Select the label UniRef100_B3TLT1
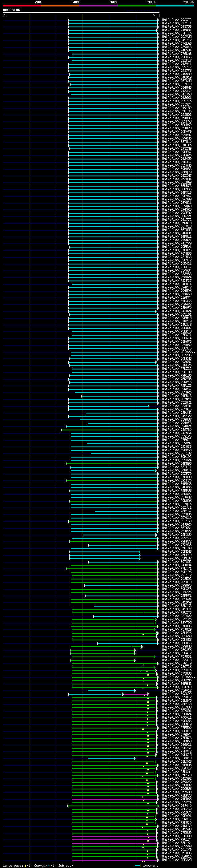The height and width of the screenshot is (868, 197). pos(177,467)
